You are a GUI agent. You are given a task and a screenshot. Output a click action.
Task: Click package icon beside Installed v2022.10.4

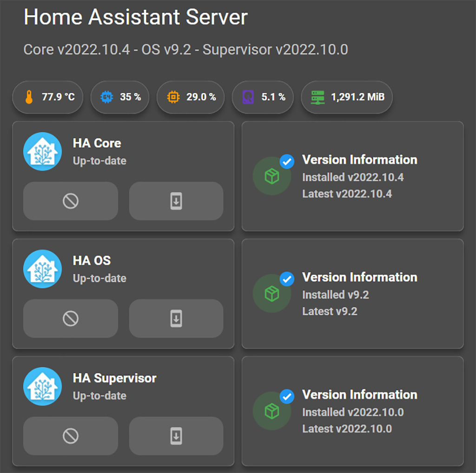tap(271, 176)
